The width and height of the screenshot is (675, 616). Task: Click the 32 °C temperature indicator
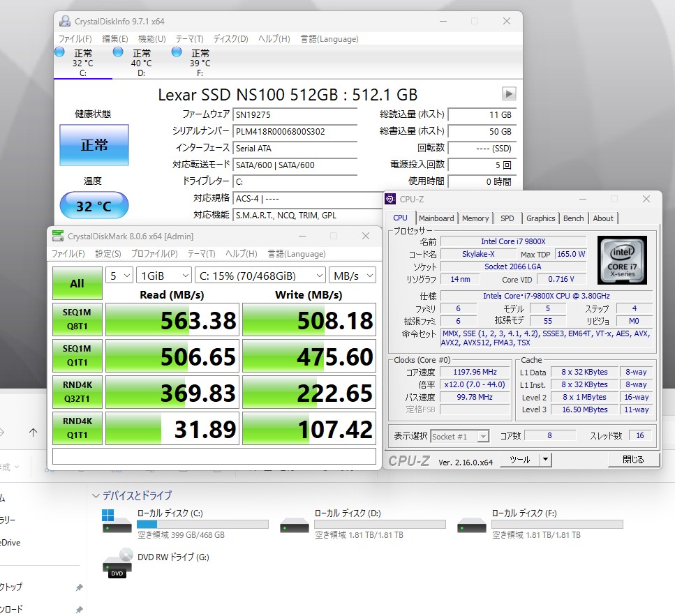[94, 205]
